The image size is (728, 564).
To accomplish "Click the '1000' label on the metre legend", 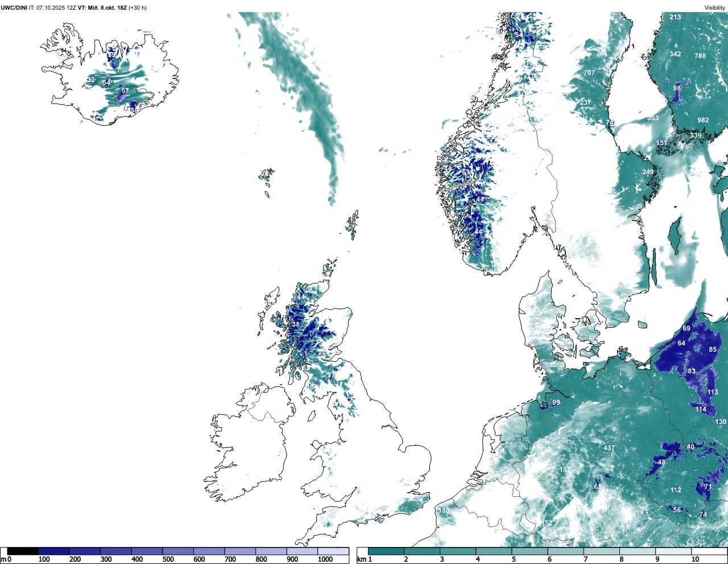I will click(x=325, y=559).
